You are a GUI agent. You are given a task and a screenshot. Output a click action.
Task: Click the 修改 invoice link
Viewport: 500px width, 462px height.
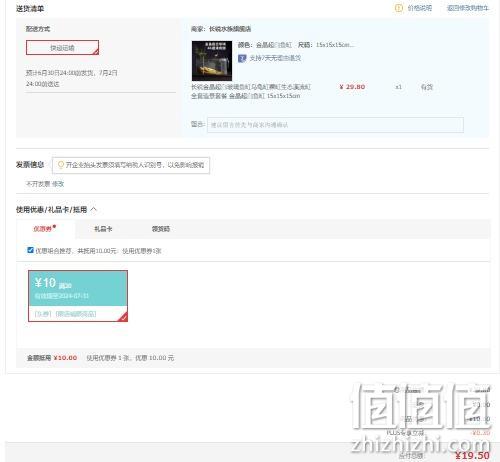[x=58, y=184]
